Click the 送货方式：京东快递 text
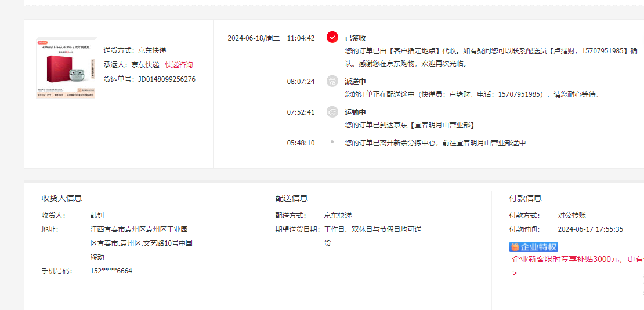644x310 pixels. click(x=135, y=50)
